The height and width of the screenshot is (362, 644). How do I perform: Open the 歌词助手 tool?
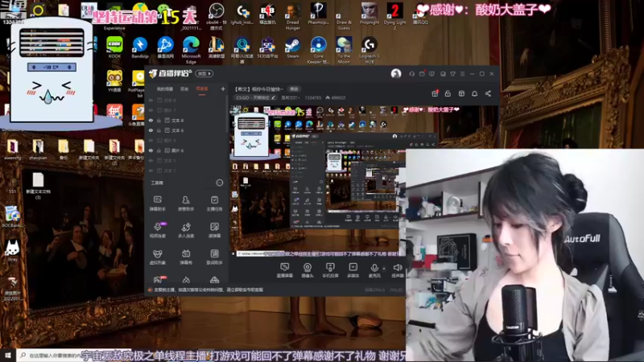point(214,257)
